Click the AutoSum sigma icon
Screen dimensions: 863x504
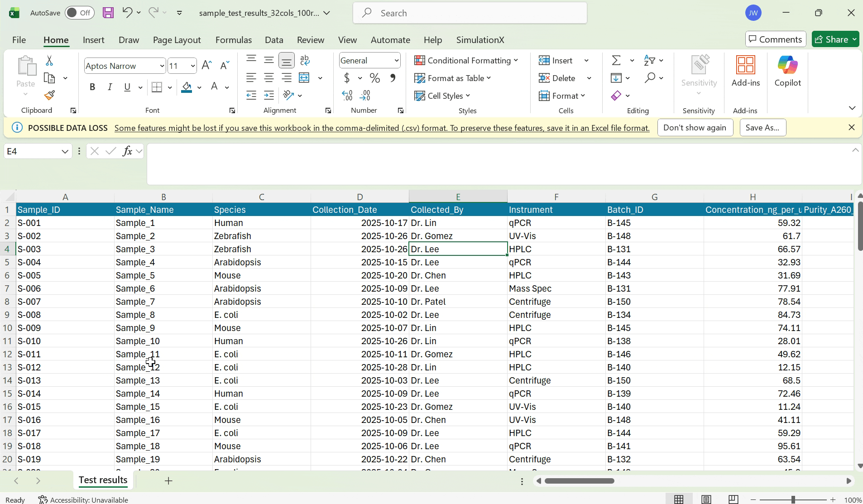click(616, 60)
